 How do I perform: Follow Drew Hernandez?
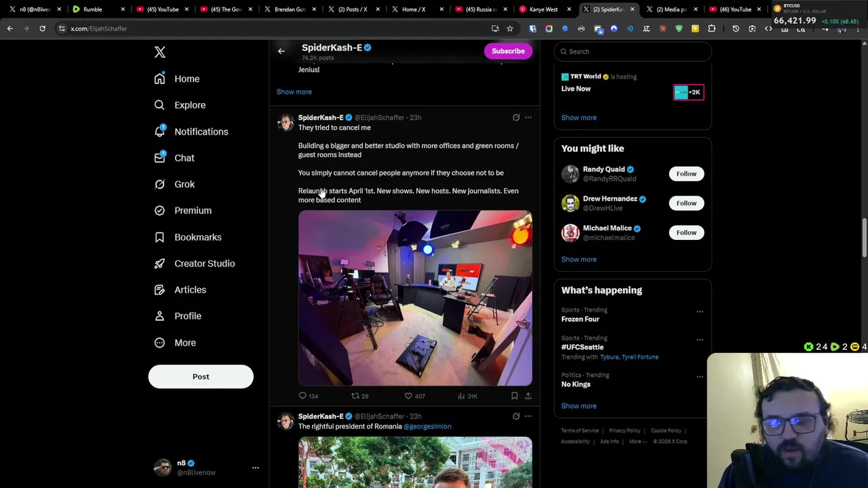(x=686, y=203)
